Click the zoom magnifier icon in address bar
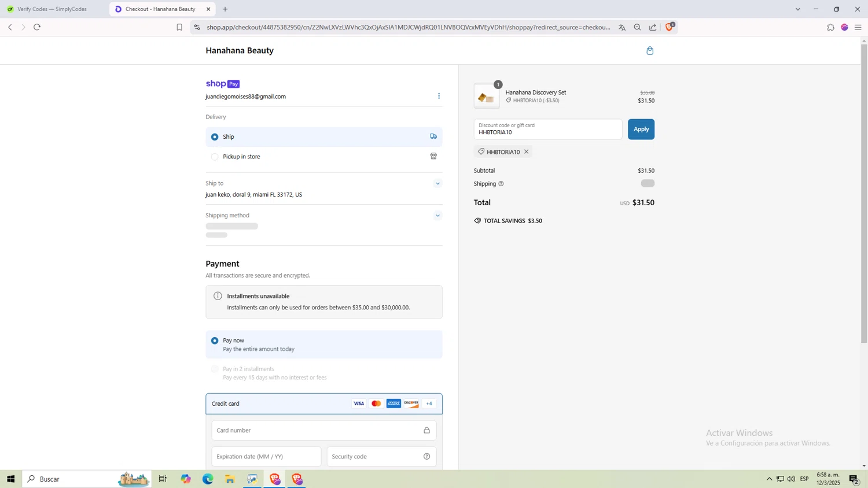The image size is (868, 488). point(637,27)
